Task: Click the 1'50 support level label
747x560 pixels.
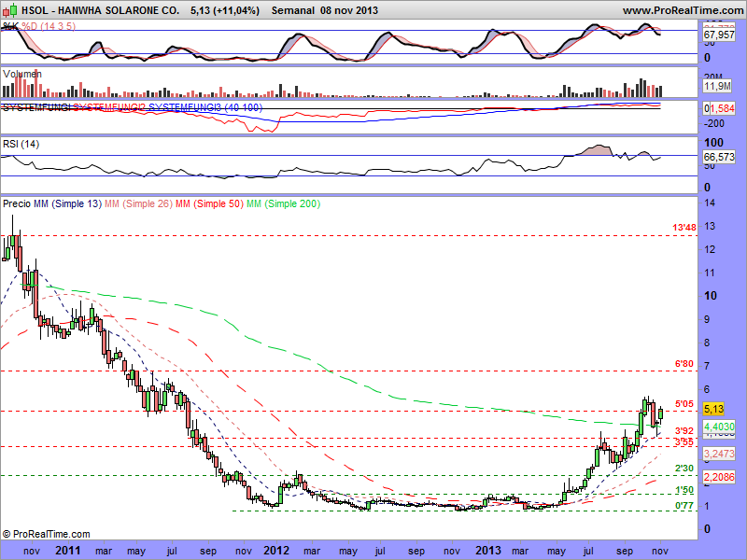Action: (684, 490)
